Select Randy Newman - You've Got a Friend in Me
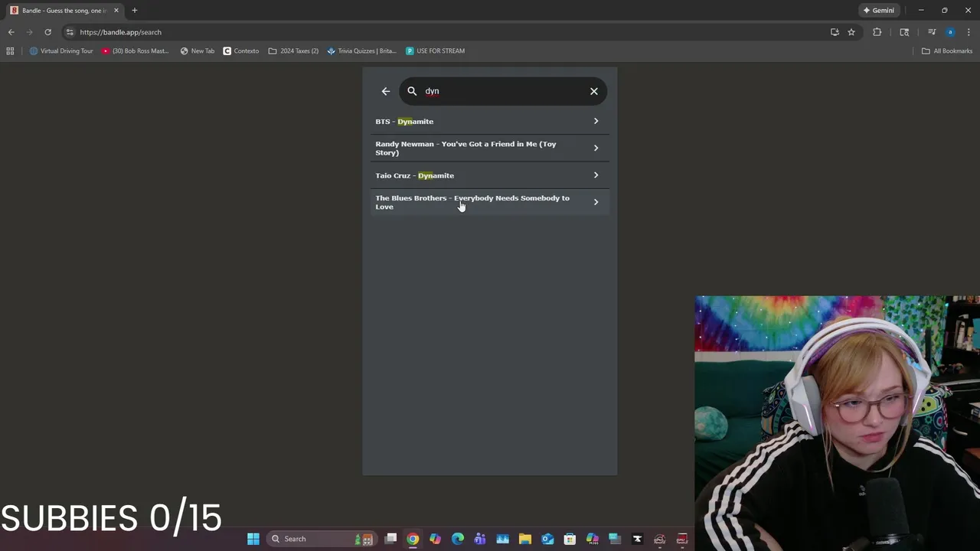The width and height of the screenshot is (980, 551). tap(490, 148)
